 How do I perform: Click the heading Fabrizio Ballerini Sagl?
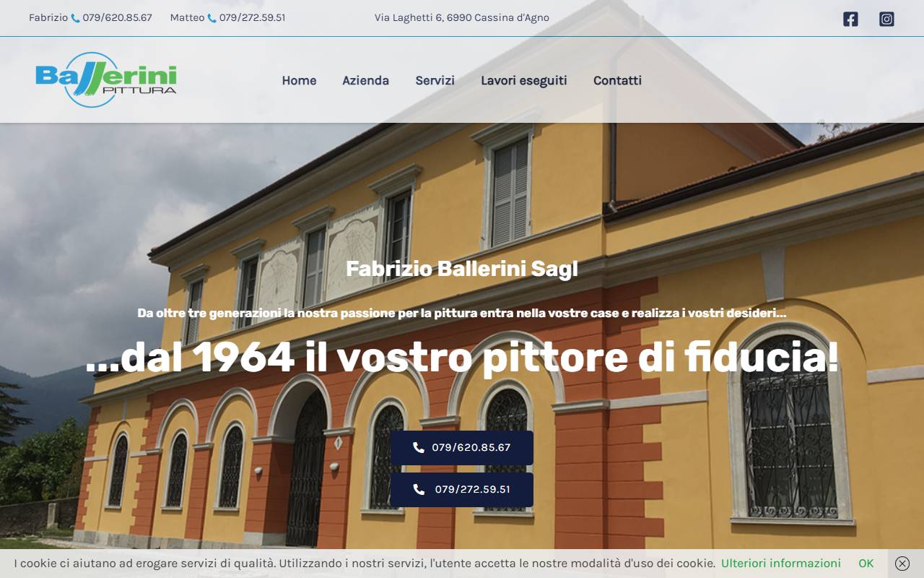point(462,269)
